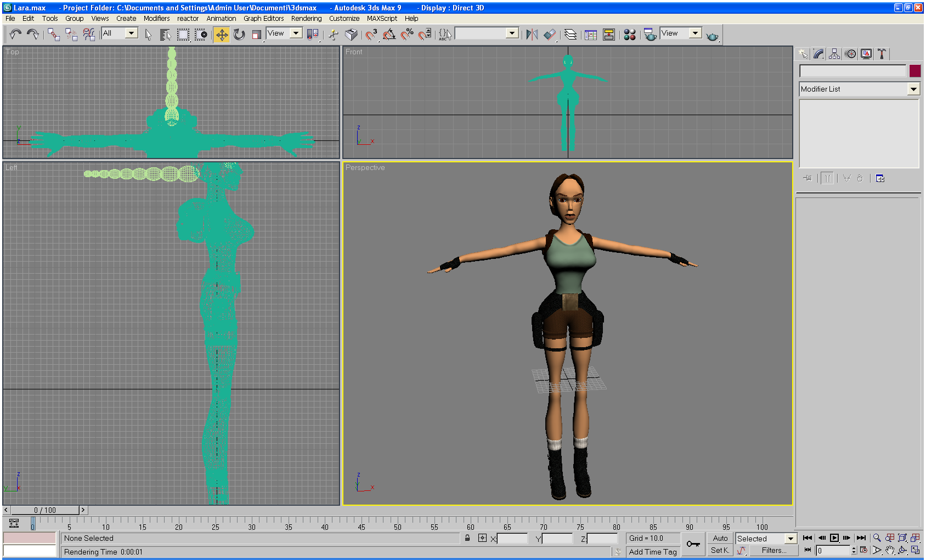Image resolution: width=926 pixels, height=560 pixels.
Task: Open the Layer Manager
Action: [571, 35]
